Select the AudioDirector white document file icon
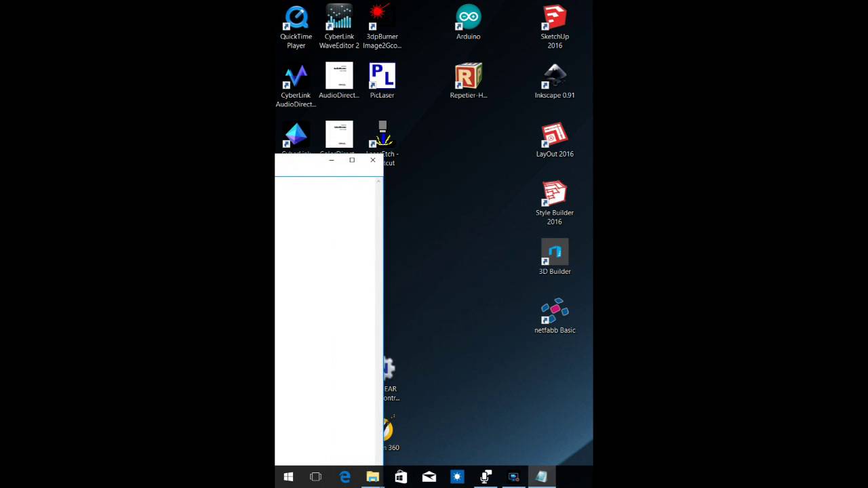The height and width of the screenshot is (488, 868). point(339,81)
